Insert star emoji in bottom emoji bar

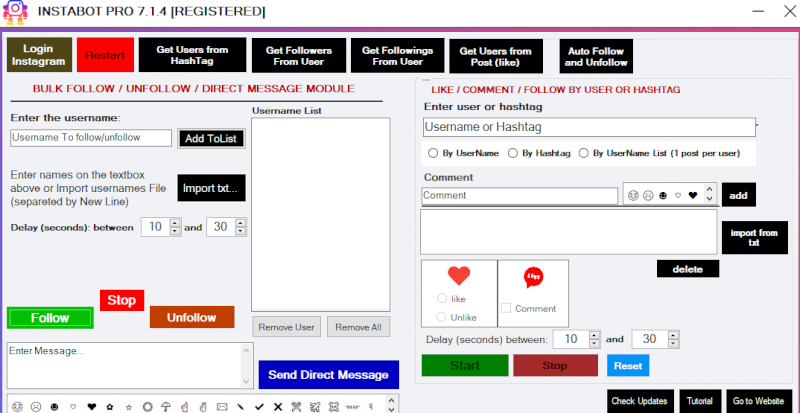coord(129,407)
